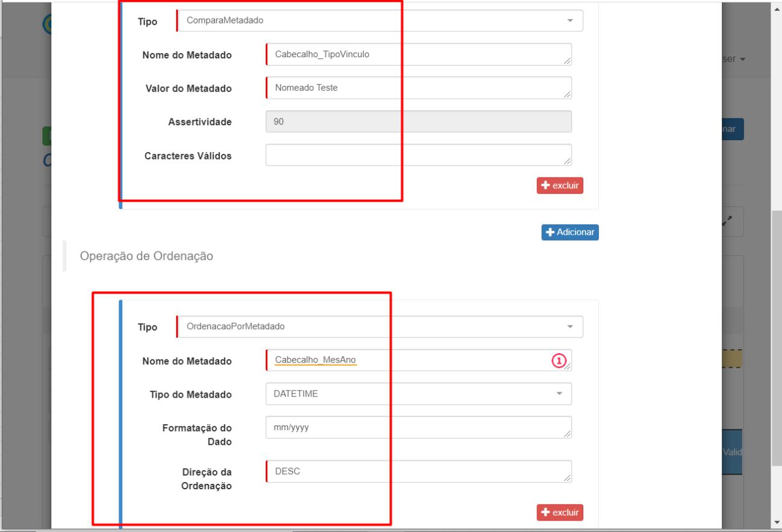Click the Cabecalho_TipoVinculo name field
This screenshot has height=532, width=782.
click(x=418, y=54)
